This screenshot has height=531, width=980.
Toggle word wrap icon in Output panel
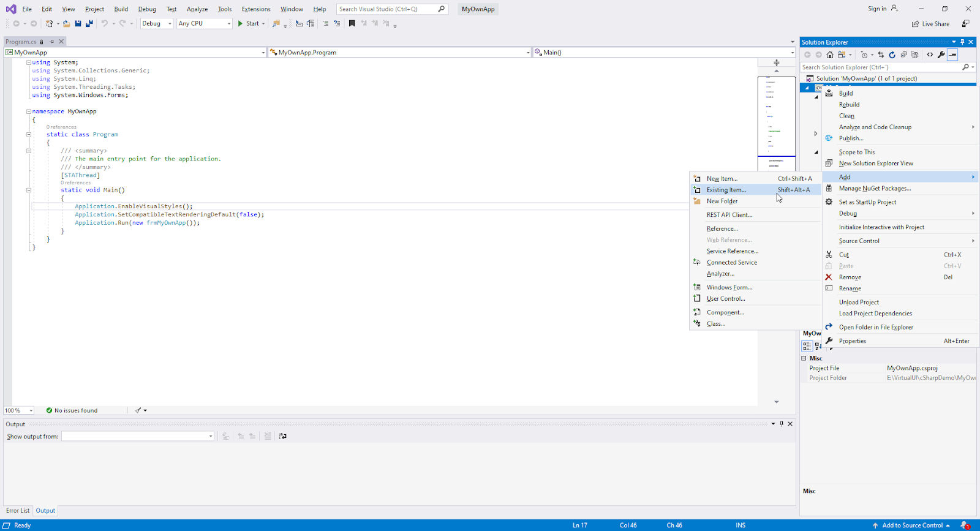point(282,436)
